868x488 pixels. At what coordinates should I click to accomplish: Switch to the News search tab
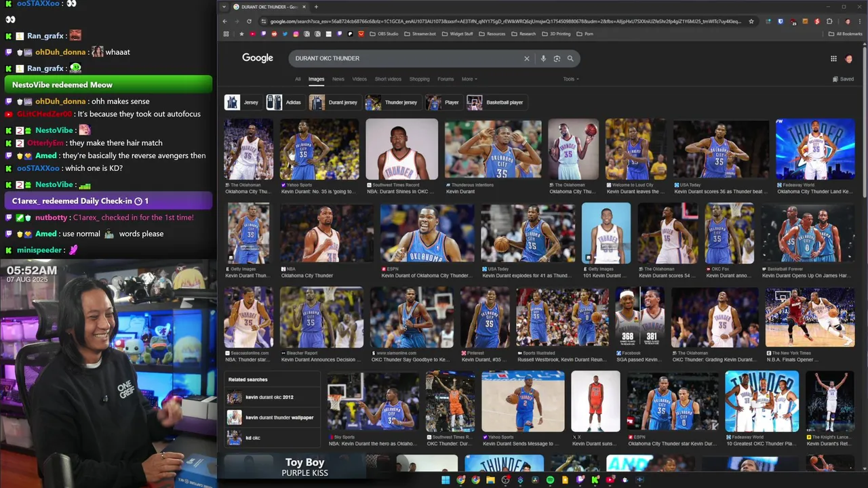[338, 79]
